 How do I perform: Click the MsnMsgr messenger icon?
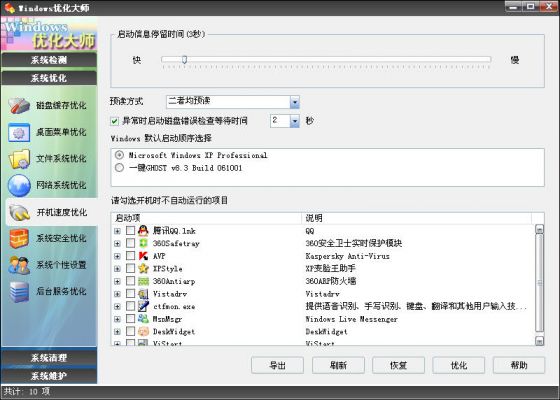pos(143,319)
